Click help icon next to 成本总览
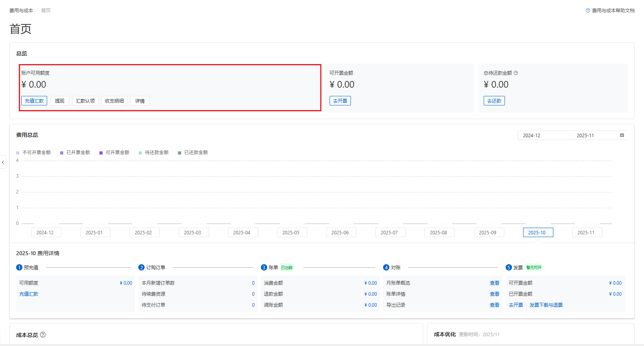 (43, 335)
